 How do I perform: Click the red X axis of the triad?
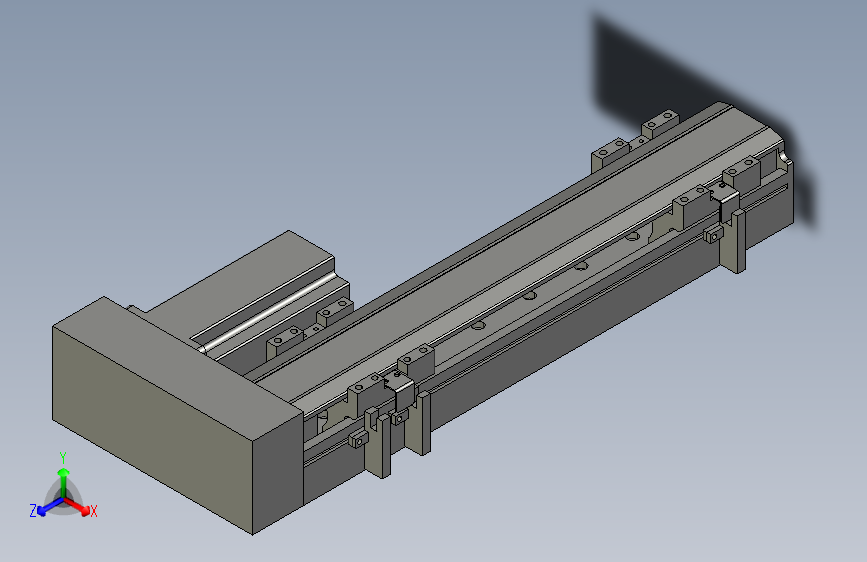77,506
